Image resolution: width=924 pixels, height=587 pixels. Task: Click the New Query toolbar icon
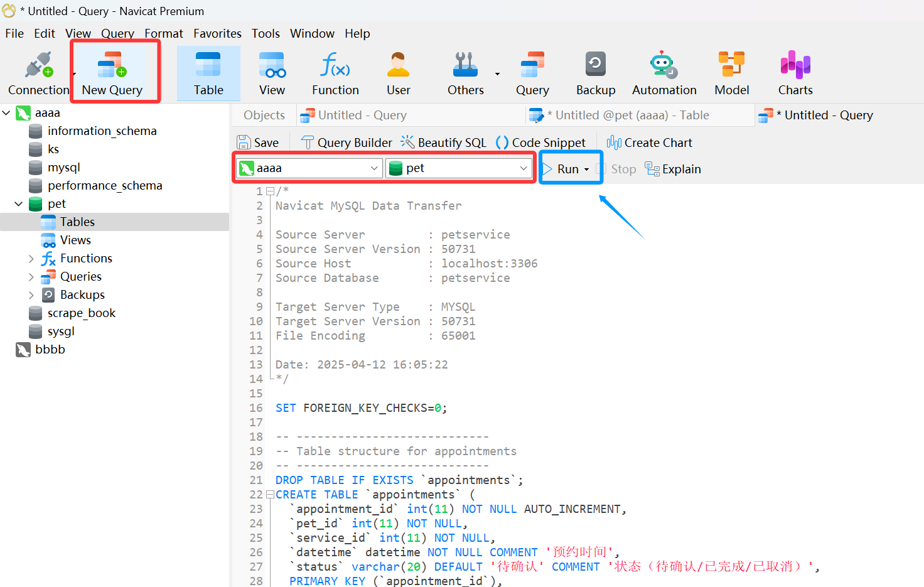pyautogui.click(x=112, y=73)
